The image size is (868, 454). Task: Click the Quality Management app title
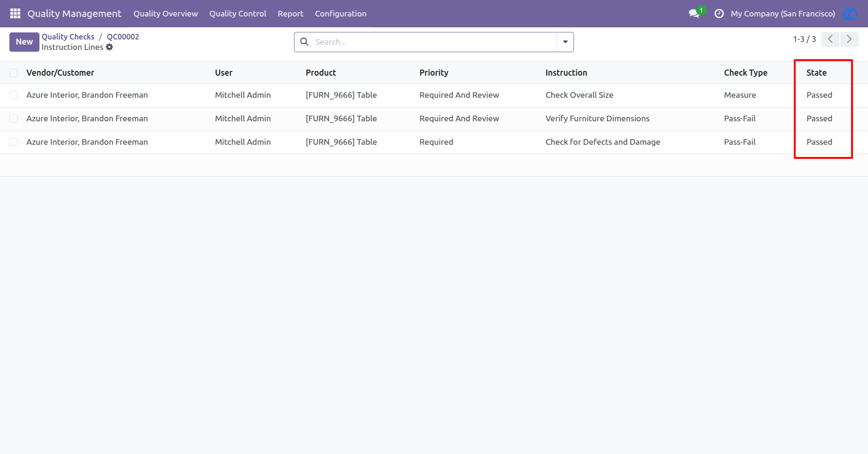tap(74, 14)
